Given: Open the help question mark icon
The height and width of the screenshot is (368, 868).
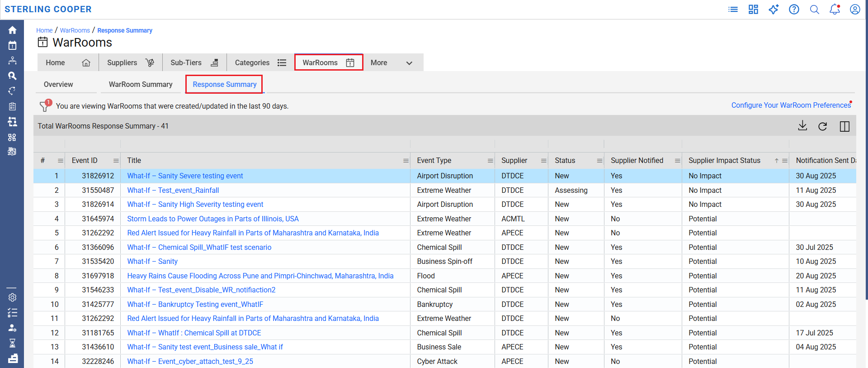Looking at the screenshot, I should (x=794, y=10).
